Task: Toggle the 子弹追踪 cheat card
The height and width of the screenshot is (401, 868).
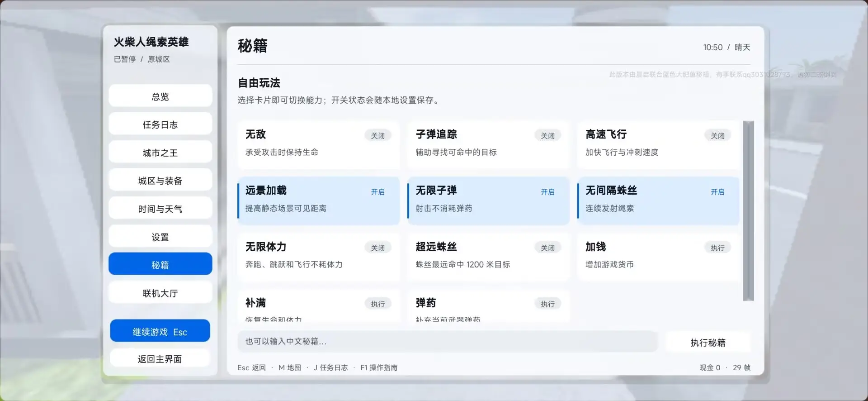Action: click(x=488, y=145)
